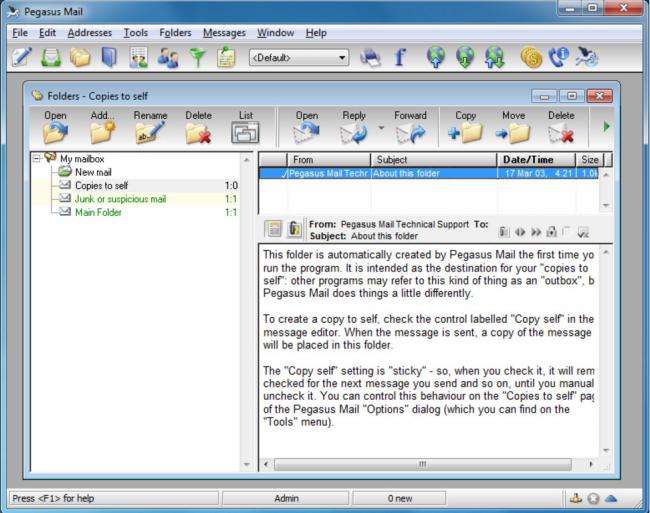Sort messages by Date/Time column header
This screenshot has width=650, height=513.
pyautogui.click(x=536, y=160)
